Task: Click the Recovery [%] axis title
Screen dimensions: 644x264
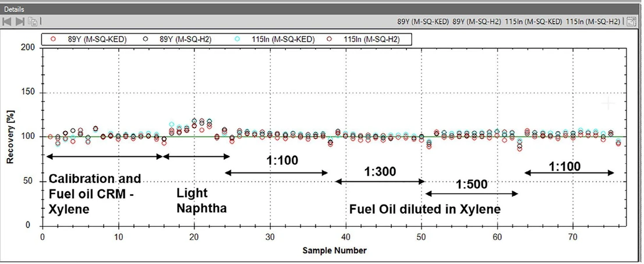Action: coord(10,136)
